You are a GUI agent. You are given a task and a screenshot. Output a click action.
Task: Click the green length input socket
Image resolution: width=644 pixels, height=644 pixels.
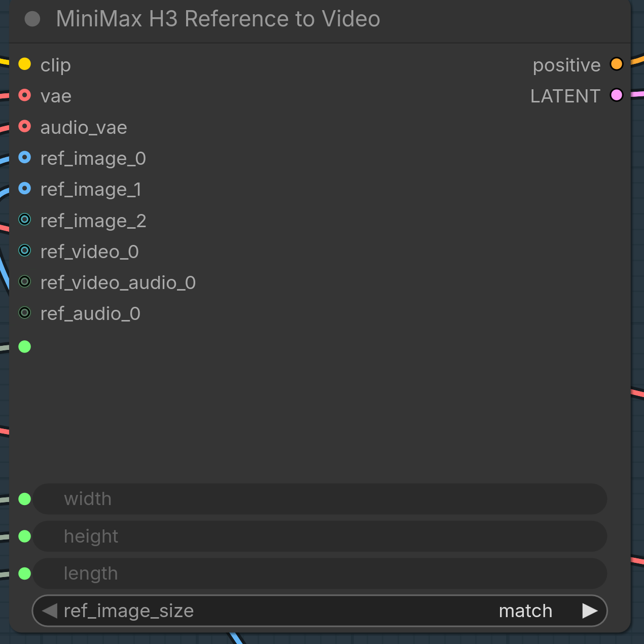point(24,574)
